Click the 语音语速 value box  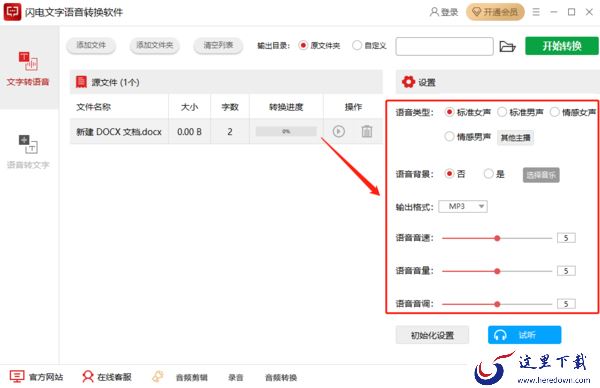[566, 238]
